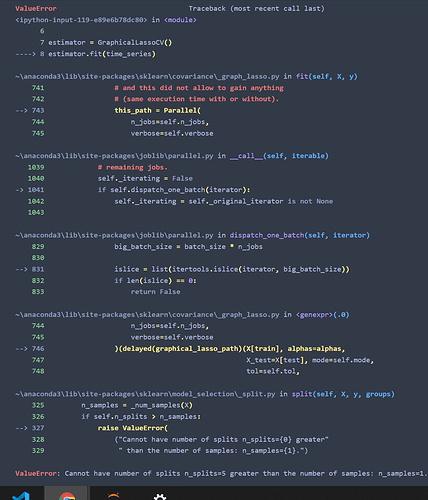The image size is (428, 500).
Task: Click final ValueError n_splits=5 message
Action: click(x=221, y=474)
